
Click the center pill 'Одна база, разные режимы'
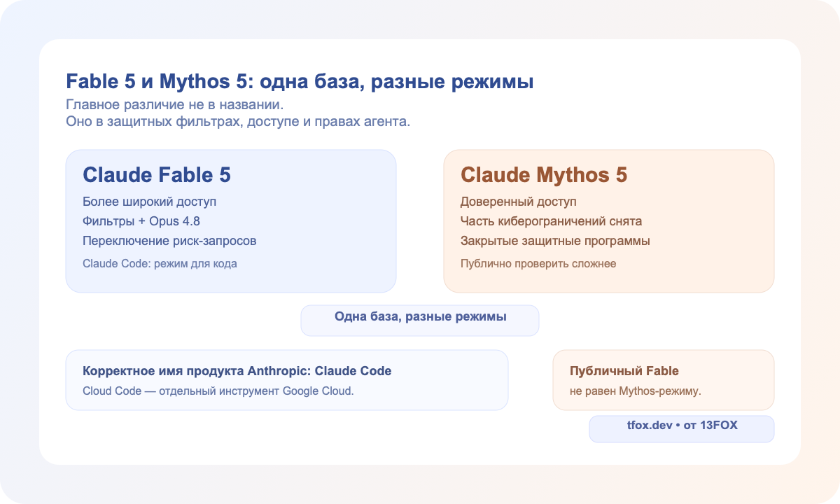pos(420,321)
